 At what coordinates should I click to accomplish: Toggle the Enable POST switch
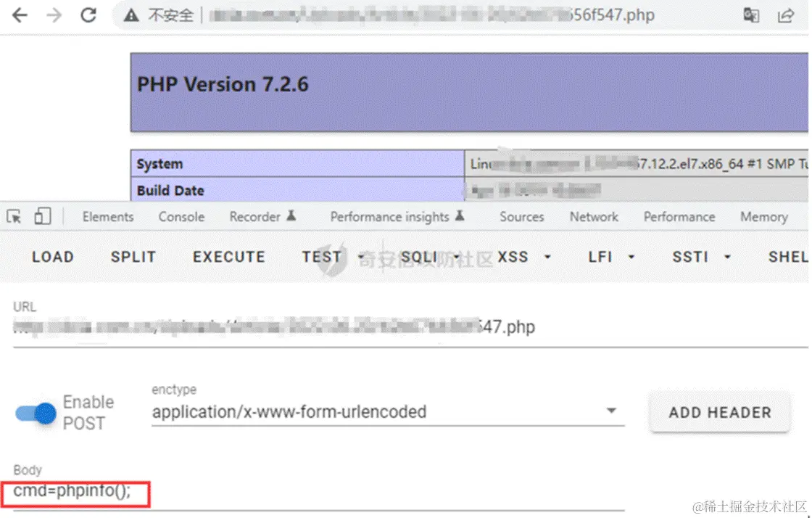[36, 414]
